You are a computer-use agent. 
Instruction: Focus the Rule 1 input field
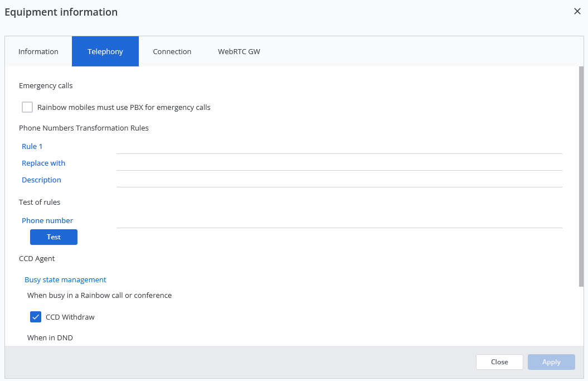click(x=339, y=147)
